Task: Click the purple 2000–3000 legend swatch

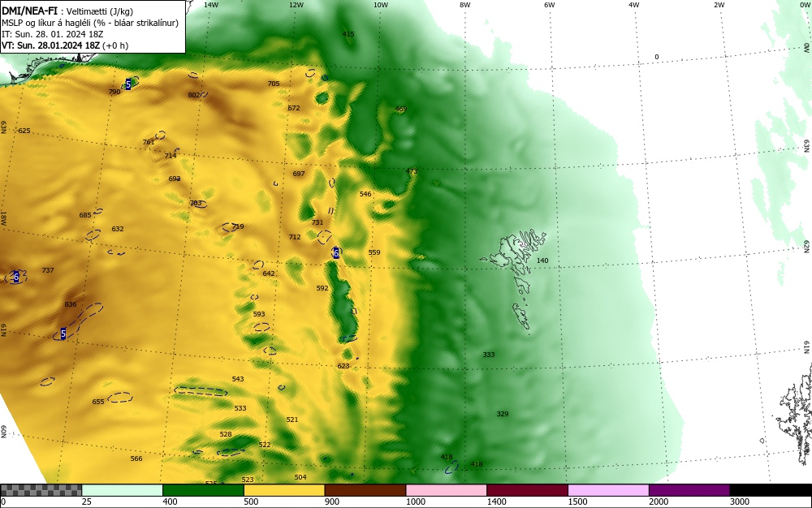Action: [x=689, y=490]
